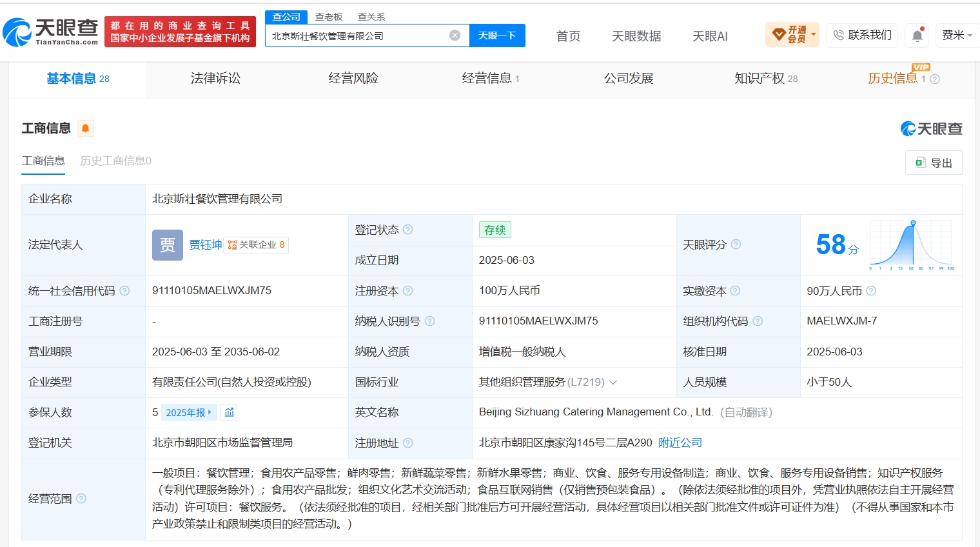
Task: Select the 工商信息 sub-tab
Action: coord(43,161)
